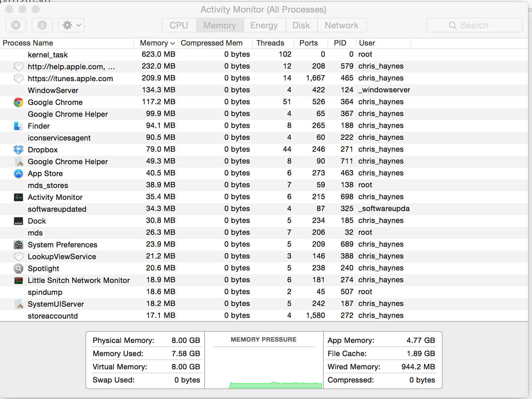
Task: Click the _softwareupda user entry
Action: tap(384, 208)
